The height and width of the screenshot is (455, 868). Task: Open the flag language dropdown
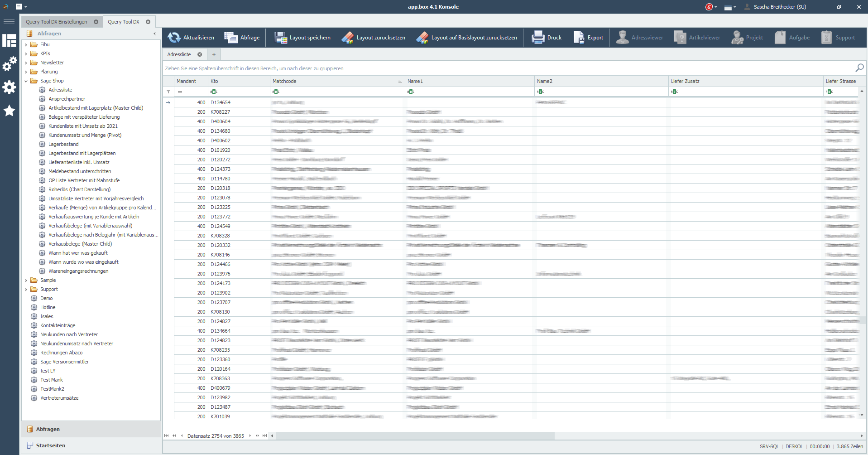click(729, 7)
